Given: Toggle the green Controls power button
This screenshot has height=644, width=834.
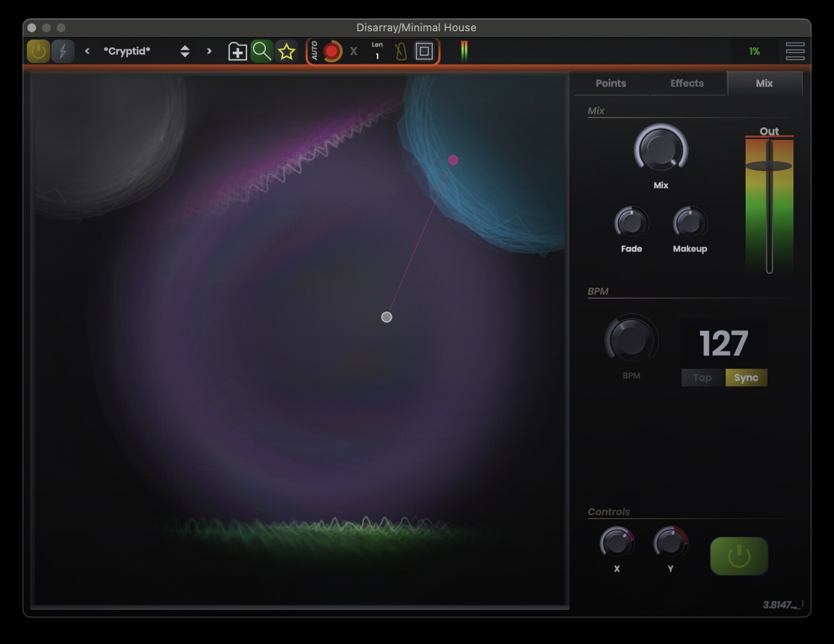Looking at the screenshot, I should pyautogui.click(x=739, y=556).
